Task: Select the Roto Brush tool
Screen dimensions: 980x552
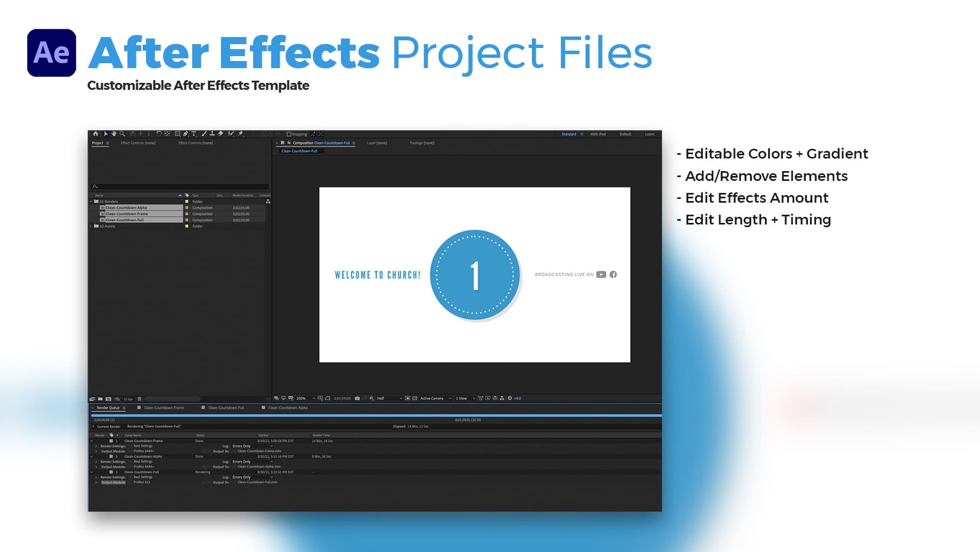Action: tap(231, 134)
